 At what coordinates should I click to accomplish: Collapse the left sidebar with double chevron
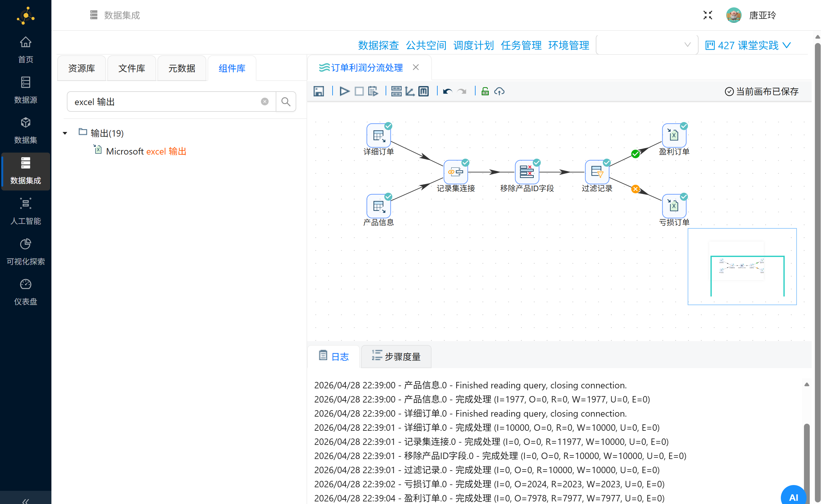(x=25, y=500)
